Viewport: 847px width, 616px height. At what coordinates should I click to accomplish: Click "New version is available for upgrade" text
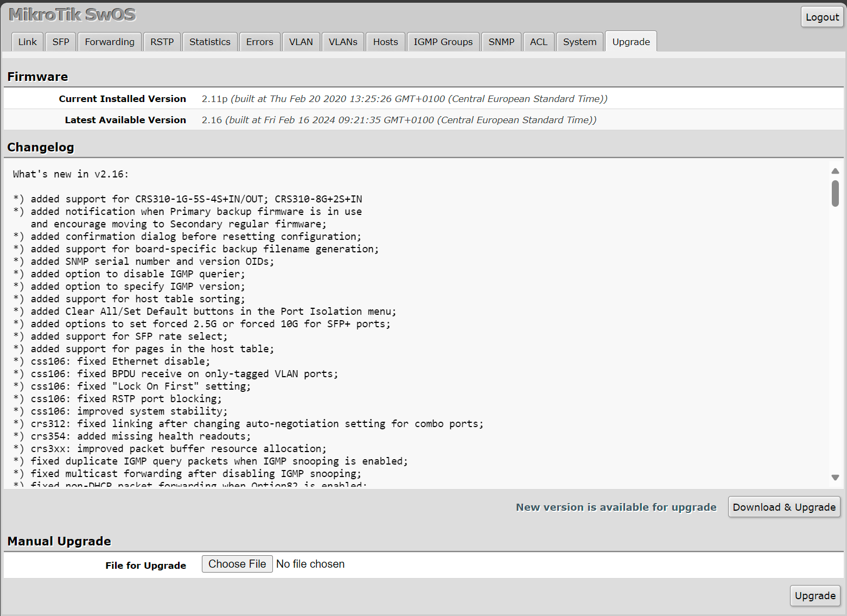tap(616, 507)
